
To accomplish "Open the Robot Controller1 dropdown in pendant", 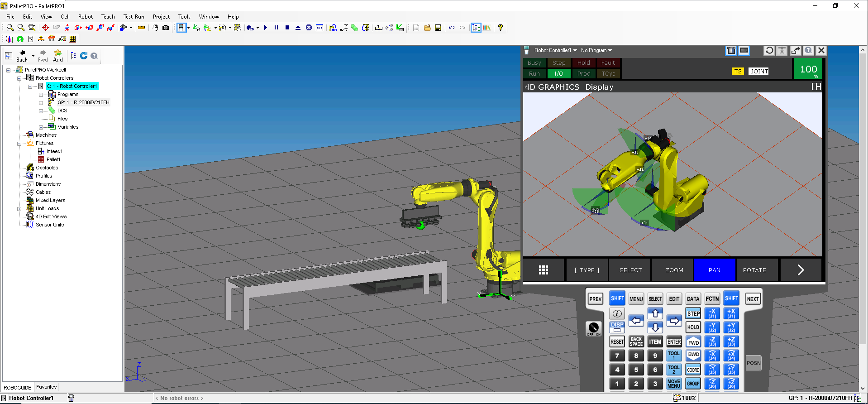I will coord(555,50).
